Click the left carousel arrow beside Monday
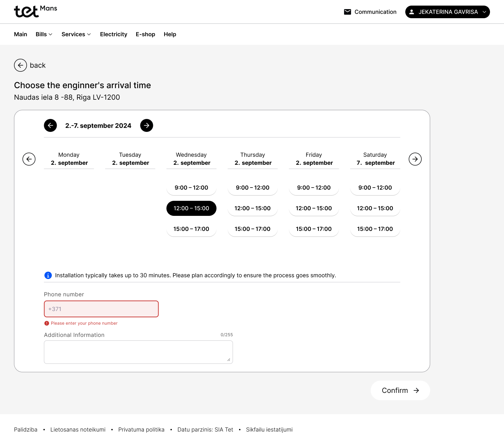Viewport: 504px width, 445px height. tap(29, 159)
